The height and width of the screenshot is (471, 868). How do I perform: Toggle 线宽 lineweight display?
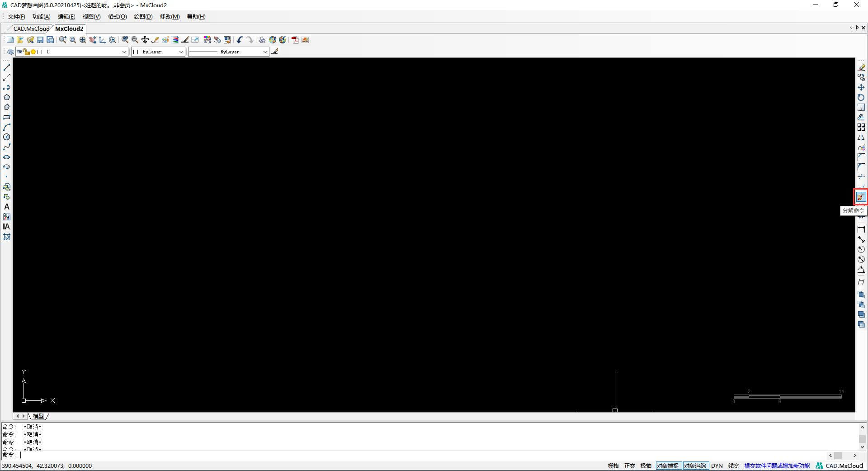[x=734, y=466]
